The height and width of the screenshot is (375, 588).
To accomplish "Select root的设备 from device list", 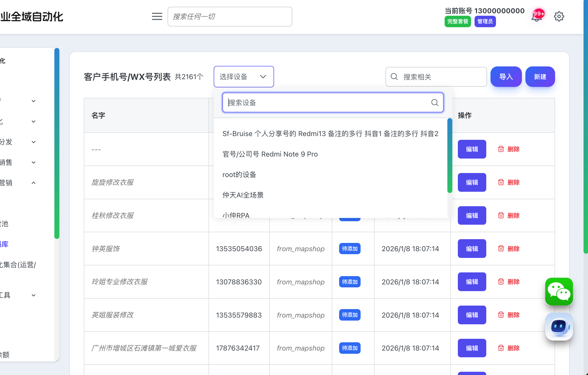I will 239,175.
